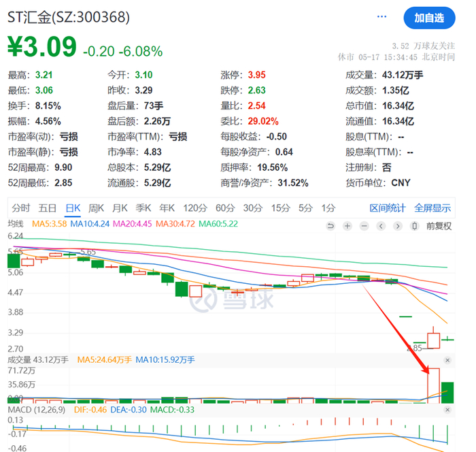
Task: Click the 成交量 43.12万手 indicator label
Action: 38,360
